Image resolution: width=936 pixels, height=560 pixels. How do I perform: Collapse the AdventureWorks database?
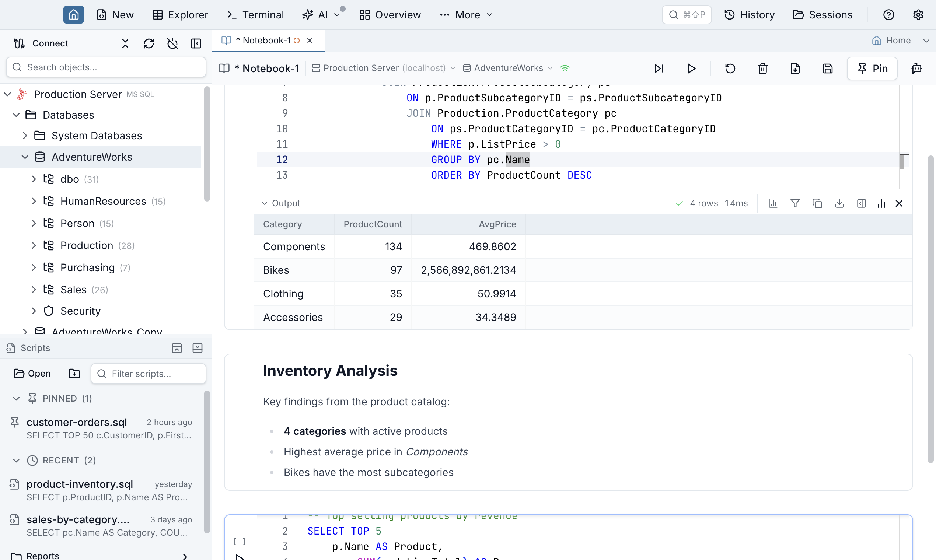pos(25,157)
